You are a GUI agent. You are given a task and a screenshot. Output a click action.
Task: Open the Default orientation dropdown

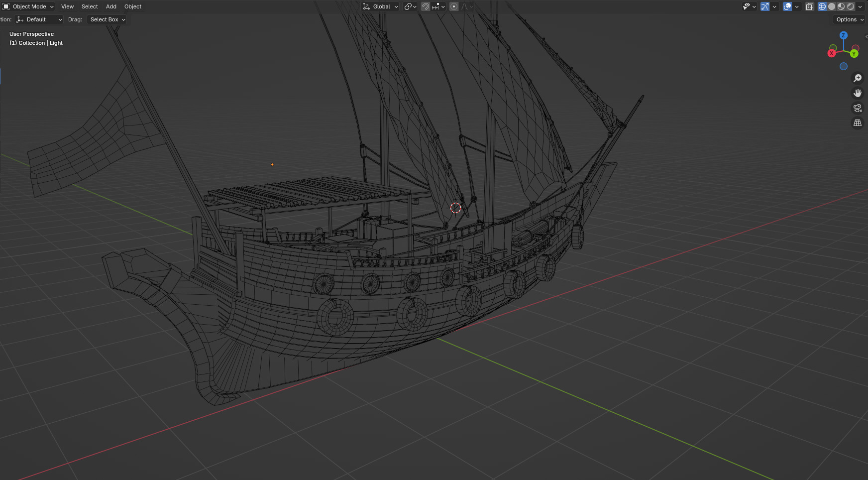point(40,19)
